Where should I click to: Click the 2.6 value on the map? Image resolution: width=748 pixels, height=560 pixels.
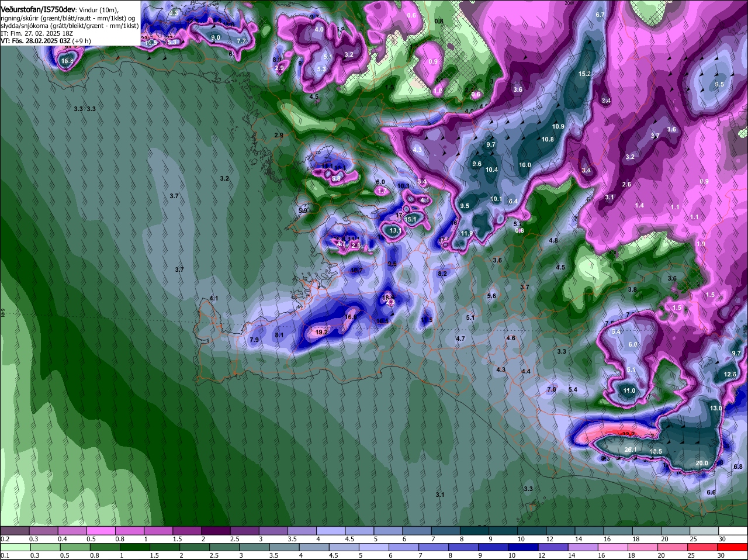(x=626, y=184)
